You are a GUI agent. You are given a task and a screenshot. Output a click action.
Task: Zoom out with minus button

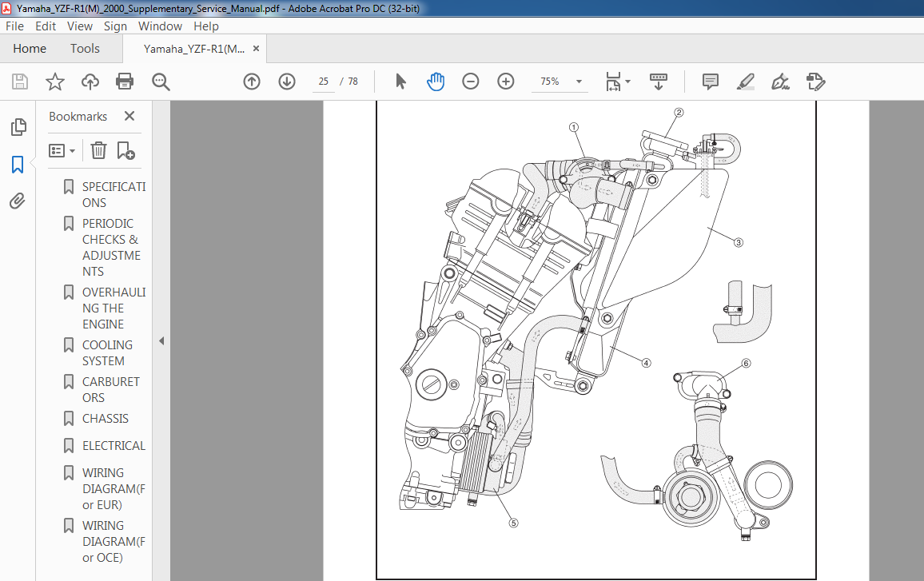pos(470,82)
